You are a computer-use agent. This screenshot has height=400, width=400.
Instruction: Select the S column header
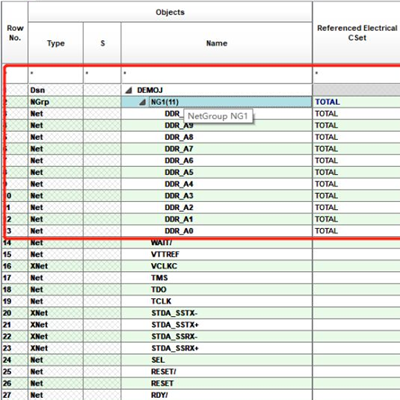point(102,43)
